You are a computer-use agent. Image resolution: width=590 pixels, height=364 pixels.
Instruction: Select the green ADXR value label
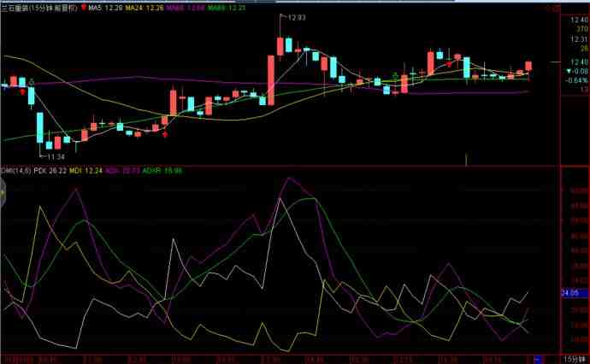pos(162,171)
